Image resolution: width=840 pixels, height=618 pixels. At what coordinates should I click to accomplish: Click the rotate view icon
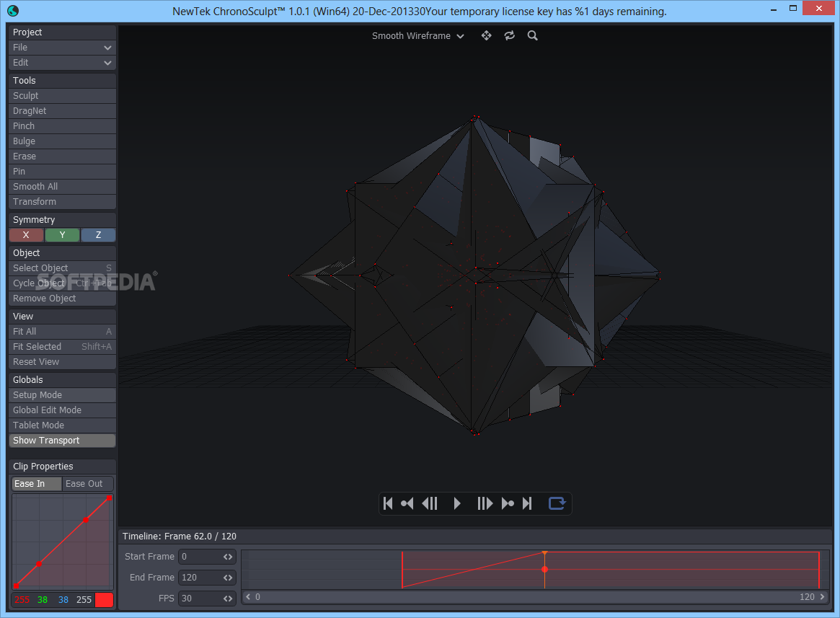[x=510, y=35]
